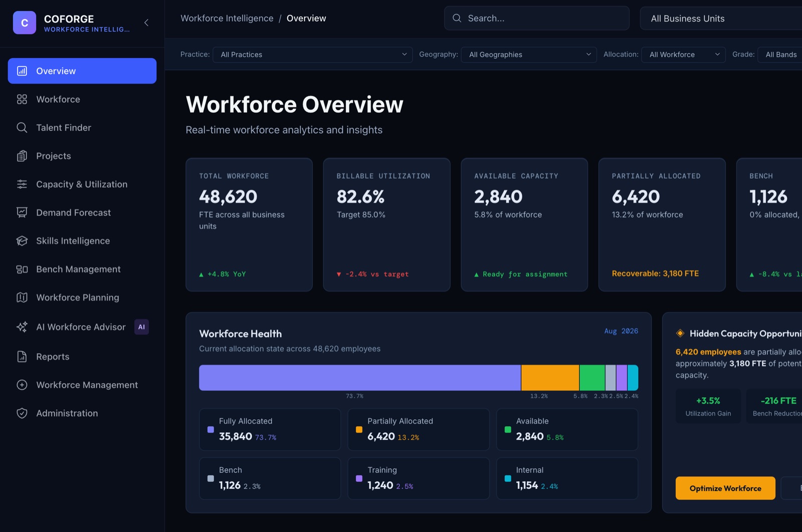Open Capacity & Utilization section
This screenshot has width=802, height=532.
point(82,184)
